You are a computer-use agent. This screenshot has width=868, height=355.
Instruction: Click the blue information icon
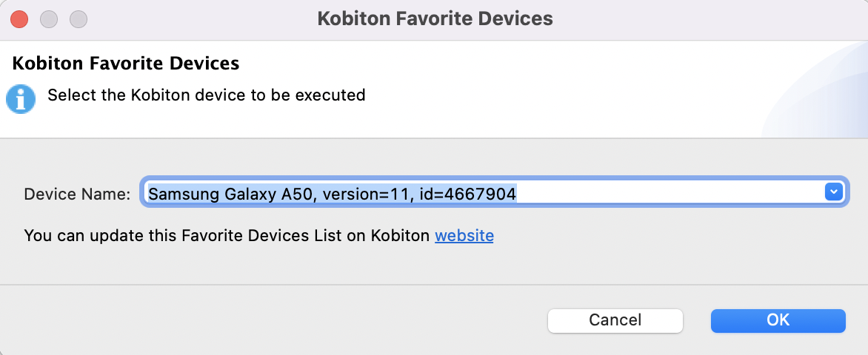21,99
